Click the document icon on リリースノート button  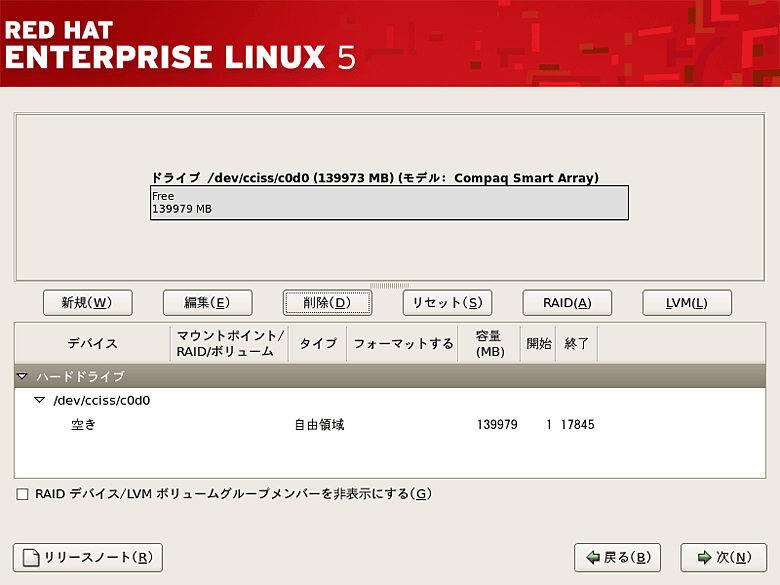coord(31,558)
